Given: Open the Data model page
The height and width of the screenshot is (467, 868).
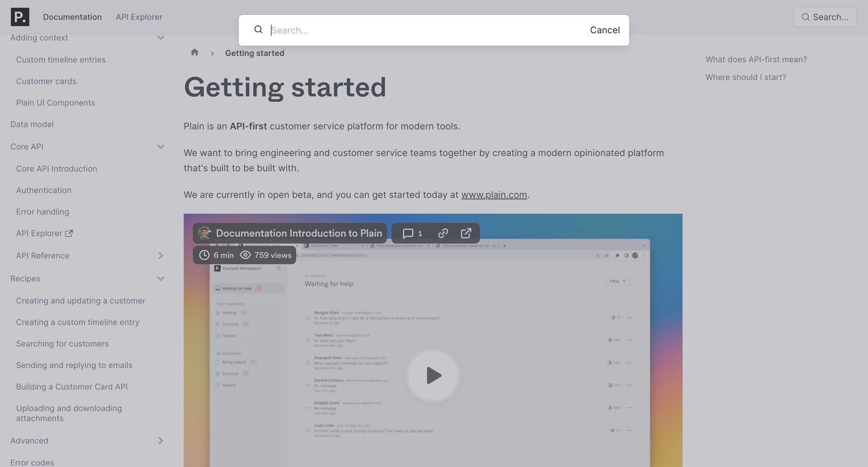Looking at the screenshot, I should (32, 124).
